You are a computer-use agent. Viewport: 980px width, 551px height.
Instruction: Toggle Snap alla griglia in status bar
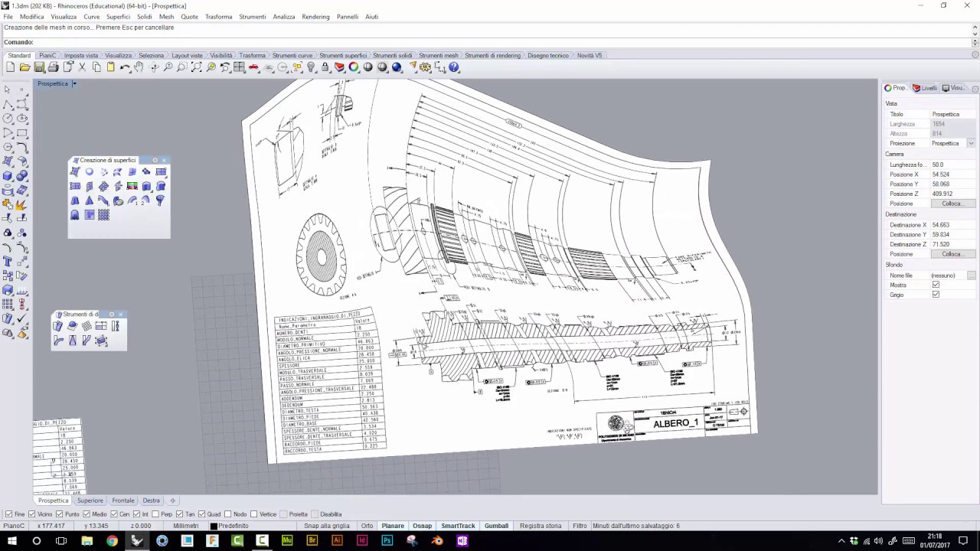tap(327, 526)
